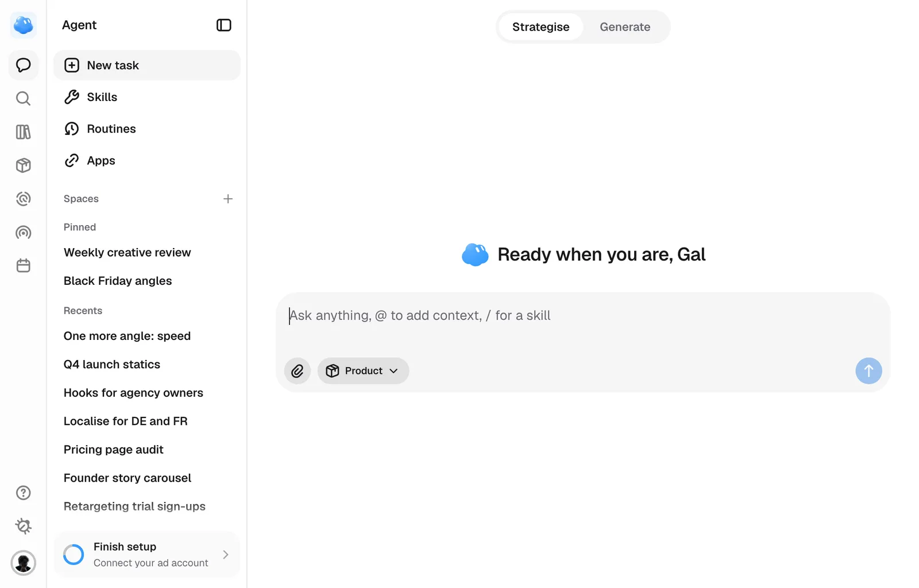919x588 pixels.
Task: Open recent task Pricing page audit
Action: (x=147, y=450)
